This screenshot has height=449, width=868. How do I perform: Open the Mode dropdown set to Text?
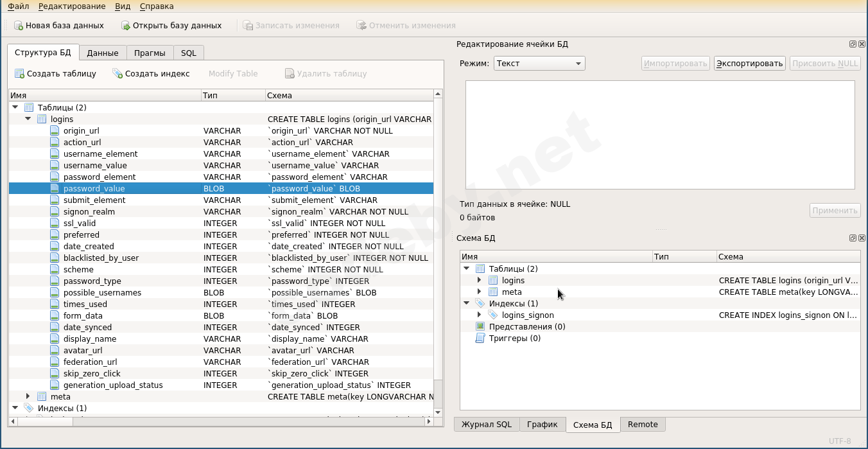[x=539, y=64]
